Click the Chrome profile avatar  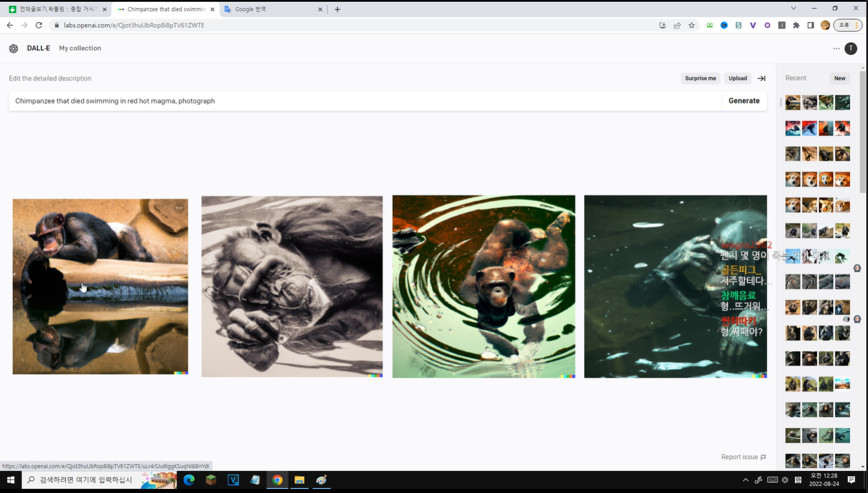825,25
